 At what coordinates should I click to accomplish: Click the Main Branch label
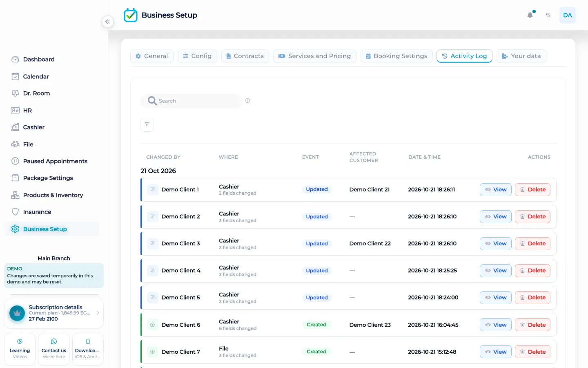click(54, 258)
